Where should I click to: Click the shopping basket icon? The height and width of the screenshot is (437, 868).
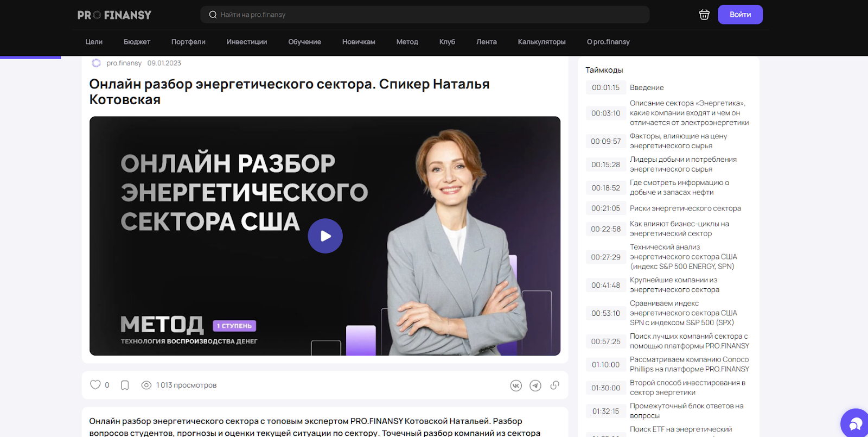click(x=704, y=15)
